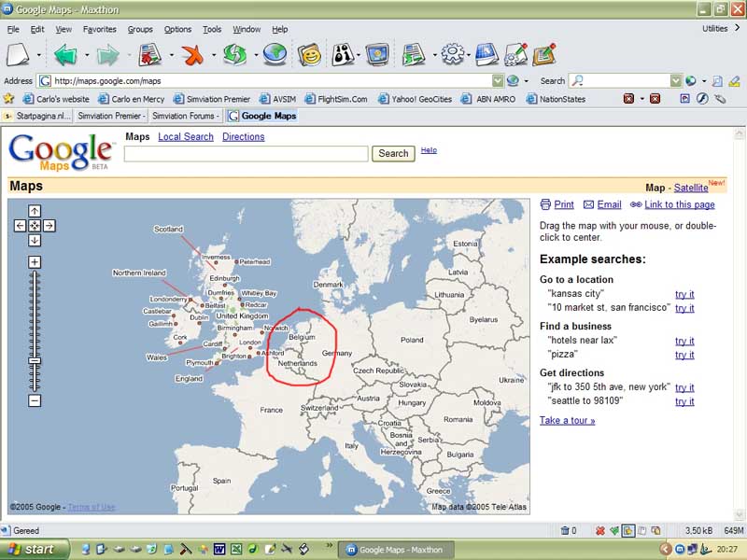Click the green Back arrow toolbar button
This screenshot has height=560, width=747.
[65, 54]
